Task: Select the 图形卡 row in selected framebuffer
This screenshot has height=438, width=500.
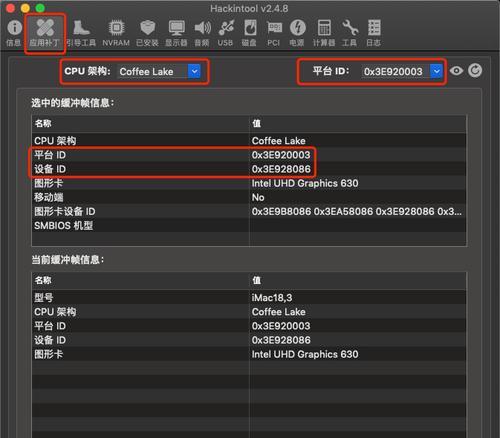Action: tap(249, 183)
